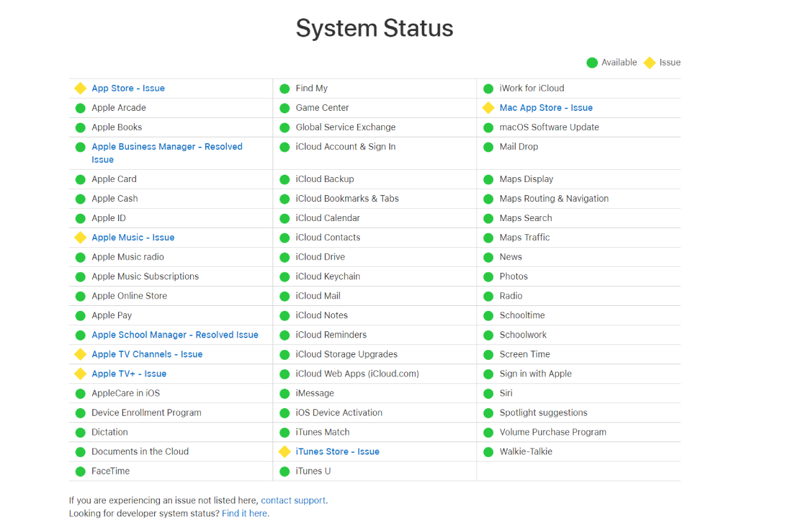Click green status dot beside Siri
This screenshot has width=793, height=532.
coord(488,393)
